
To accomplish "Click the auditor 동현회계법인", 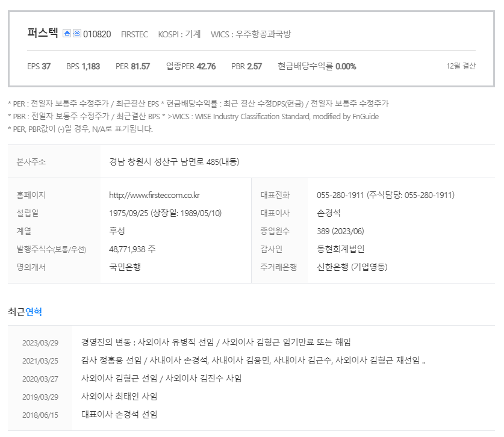I will coord(341,249).
